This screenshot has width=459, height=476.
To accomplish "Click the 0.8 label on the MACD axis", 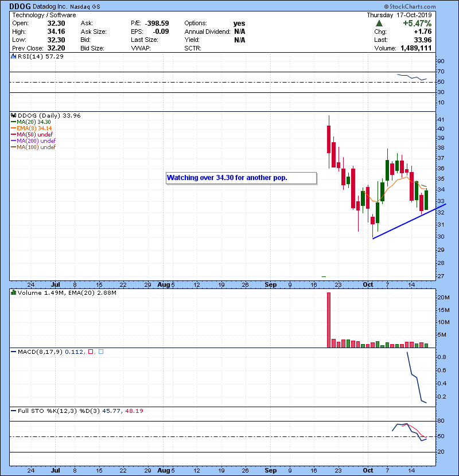I will [442, 357].
